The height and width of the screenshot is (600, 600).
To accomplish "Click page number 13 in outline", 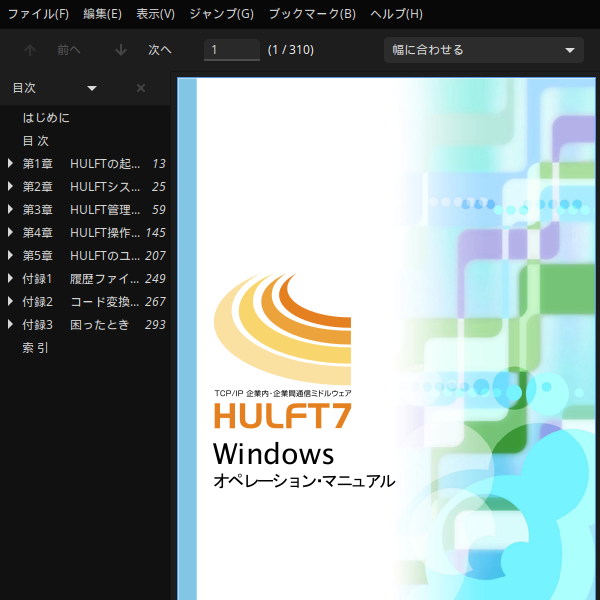I will (159, 164).
